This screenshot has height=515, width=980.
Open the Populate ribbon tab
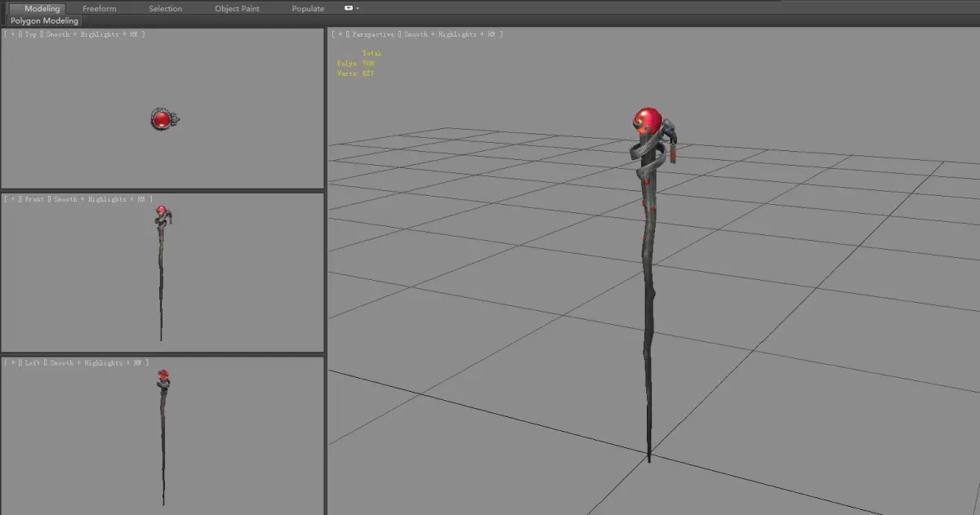(x=308, y=8)
